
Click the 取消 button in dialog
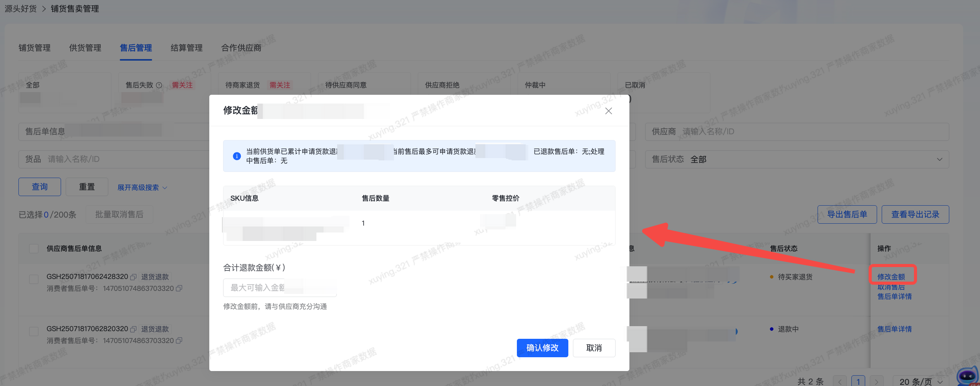[594, 348]
